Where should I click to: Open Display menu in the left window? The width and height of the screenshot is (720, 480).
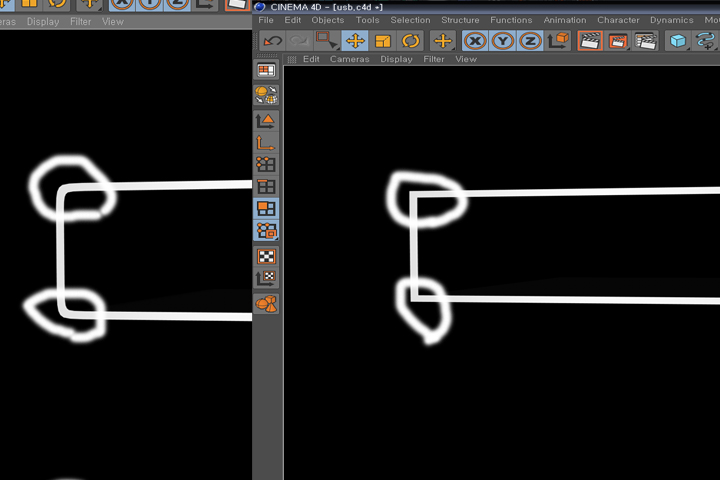43,22
